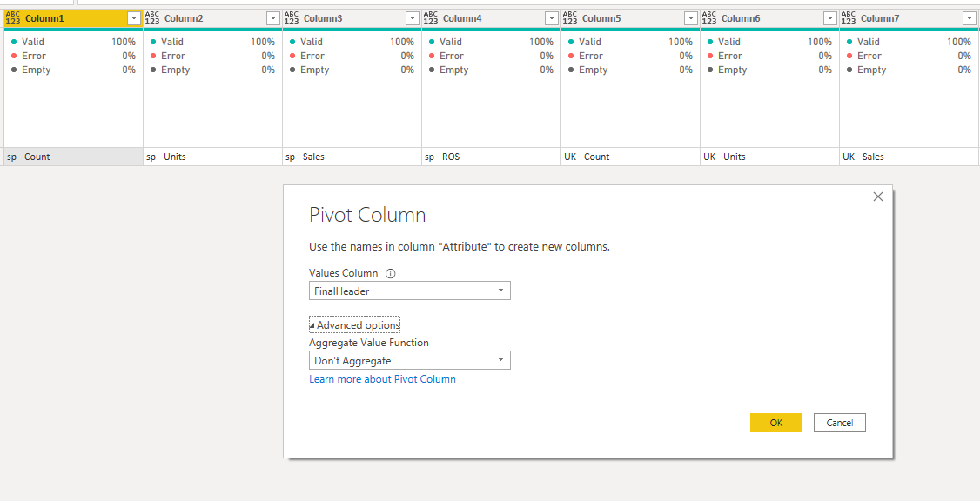The image size is (980, 501).
Task: Click the ABC123 type icon of Column6
Action: (709, 18)
